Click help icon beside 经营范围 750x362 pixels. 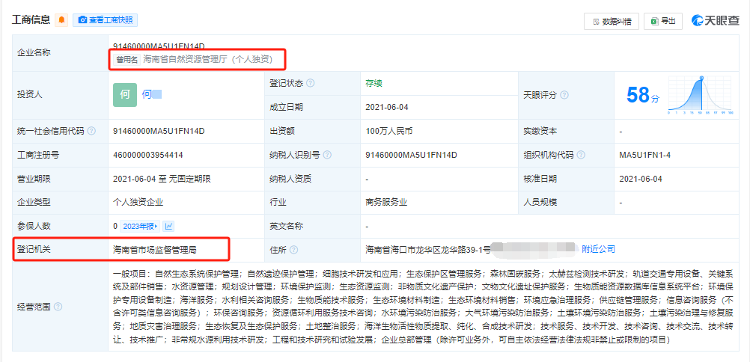click(58, 307)
